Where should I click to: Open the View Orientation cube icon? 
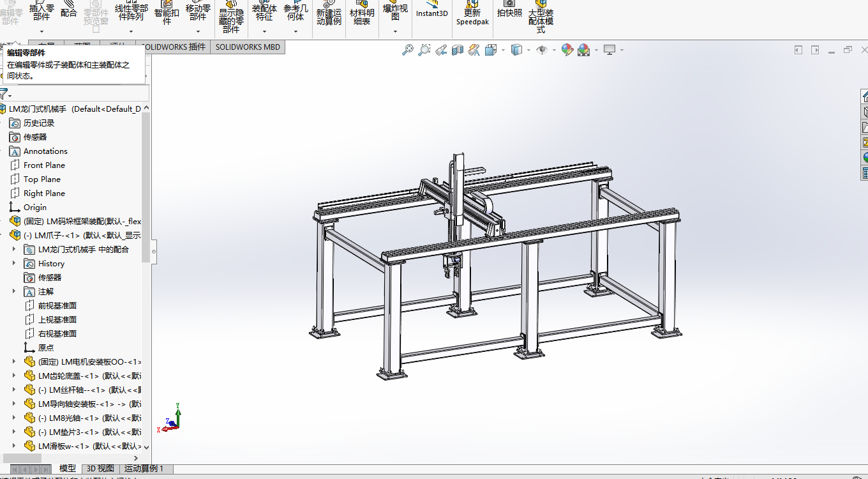pos(491,50)
